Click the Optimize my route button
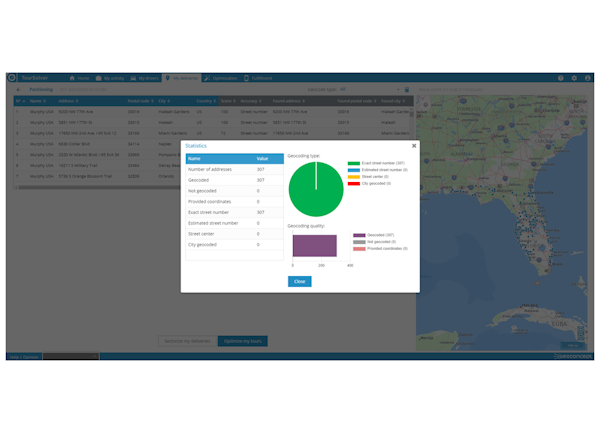The image size is (600, 433). (x=243, y=341)
